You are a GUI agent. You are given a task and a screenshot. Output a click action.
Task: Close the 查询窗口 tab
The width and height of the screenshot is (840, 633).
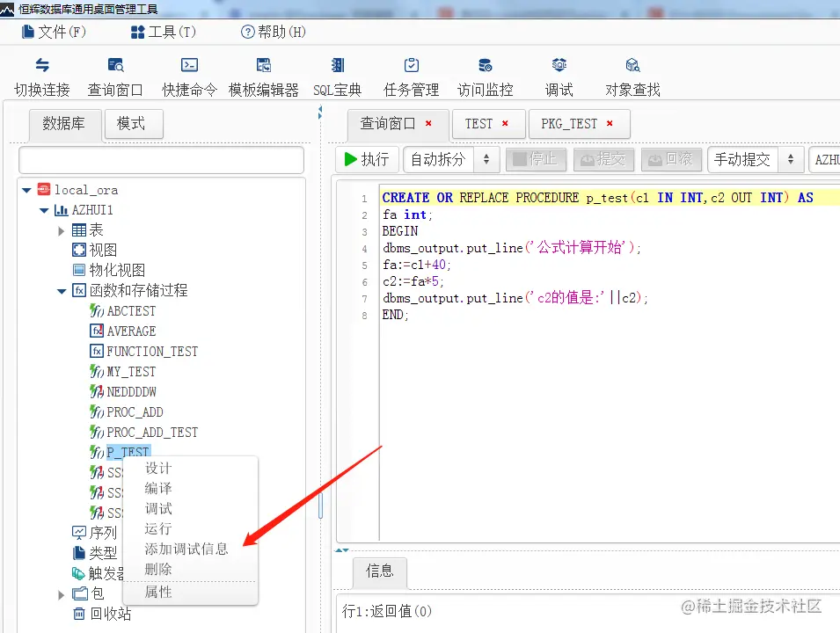pos(428,123)
